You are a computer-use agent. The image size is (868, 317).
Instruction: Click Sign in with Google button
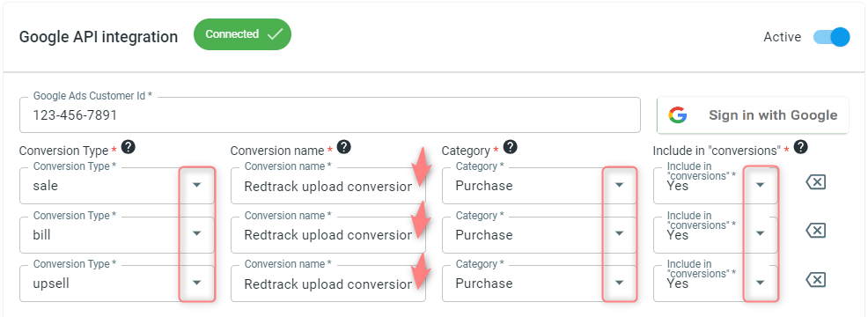(753, 115)
